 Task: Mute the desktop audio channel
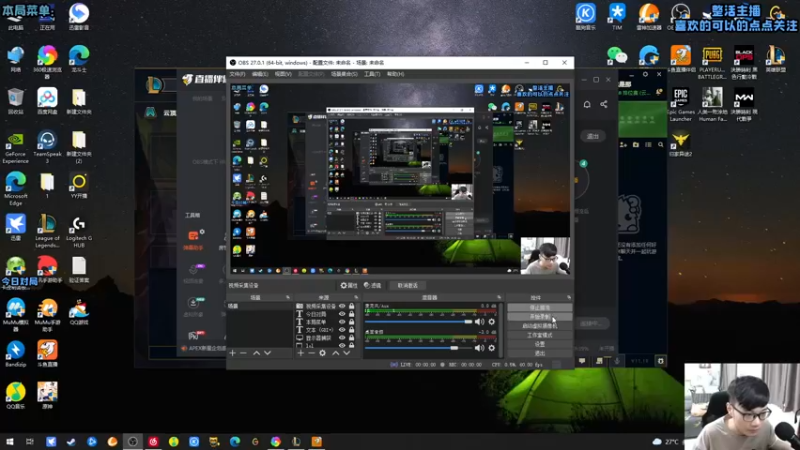479,348
